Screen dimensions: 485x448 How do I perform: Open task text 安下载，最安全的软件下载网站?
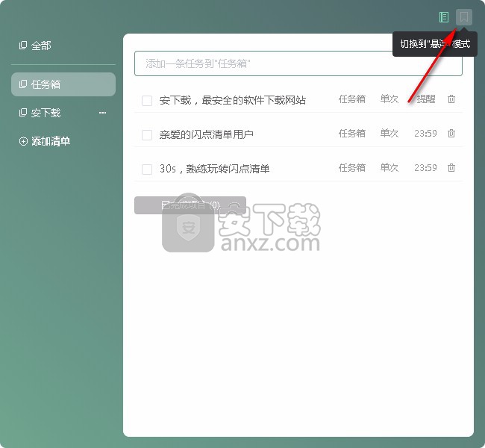pyautogui.click(x=233, y=100)
